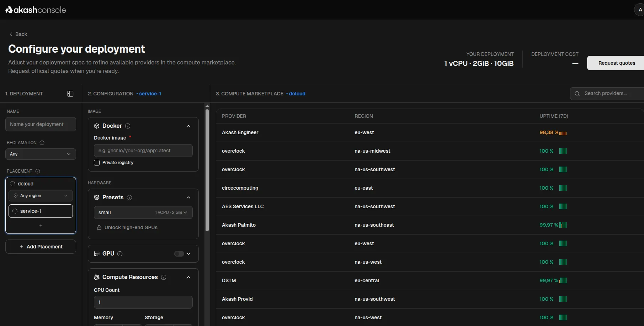Select the dcloud placement item
This screenshot has width=644, height=326.
point(26,184)
